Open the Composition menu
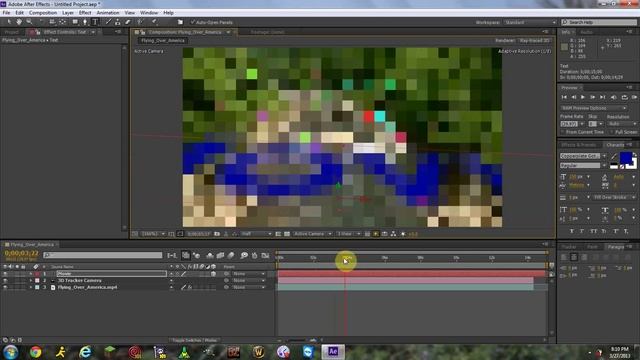 43,13
